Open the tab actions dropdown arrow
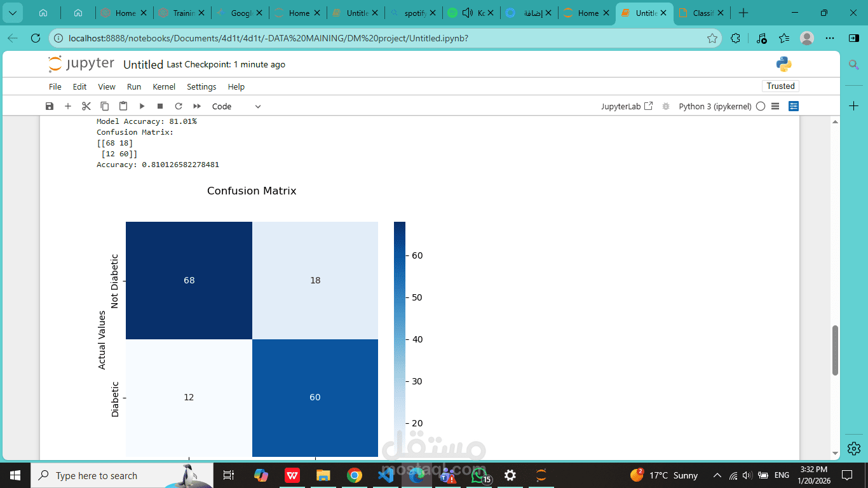This screenshot has width=868, height=488. coord(12,13)
